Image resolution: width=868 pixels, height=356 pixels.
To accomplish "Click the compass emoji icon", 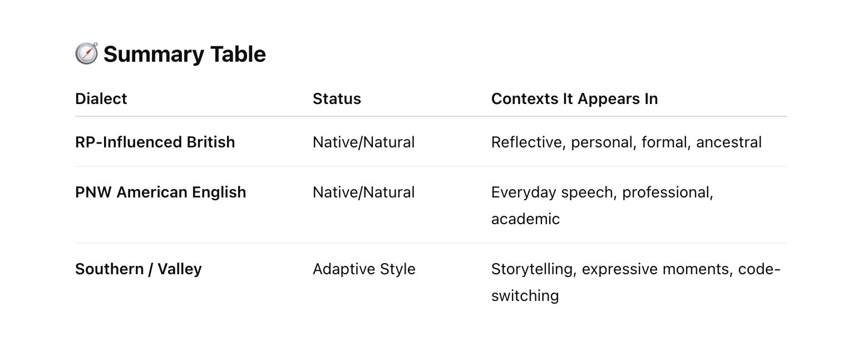I will (x=86, y=54).
